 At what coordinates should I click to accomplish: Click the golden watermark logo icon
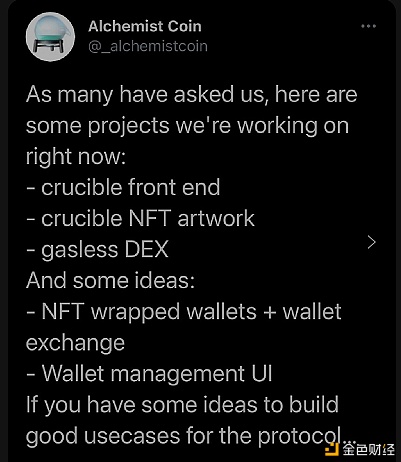pos(332,449)
